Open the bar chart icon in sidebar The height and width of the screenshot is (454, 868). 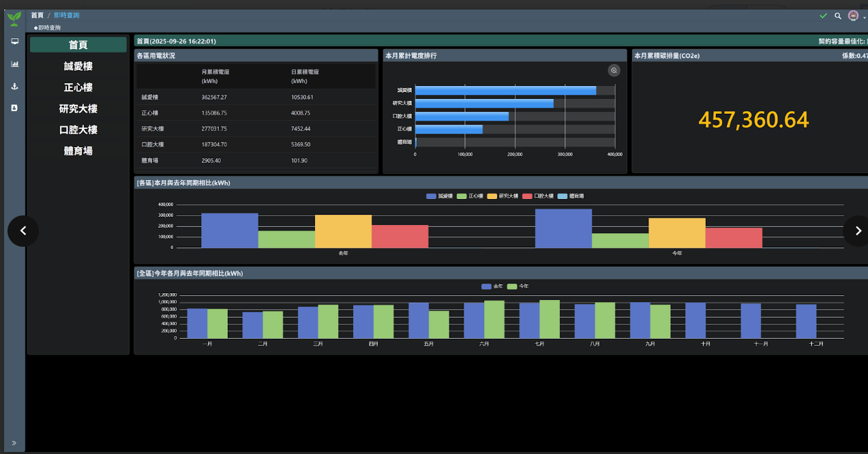pyautogui.click(x=14, y=64)
